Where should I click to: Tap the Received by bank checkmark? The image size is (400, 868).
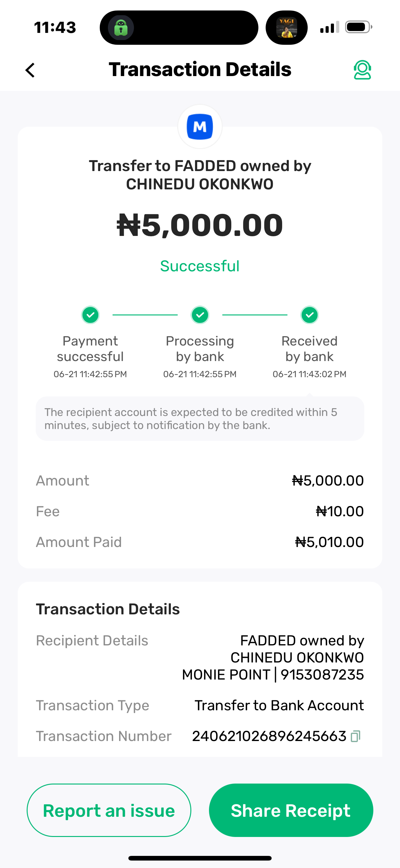coord(309,315)
